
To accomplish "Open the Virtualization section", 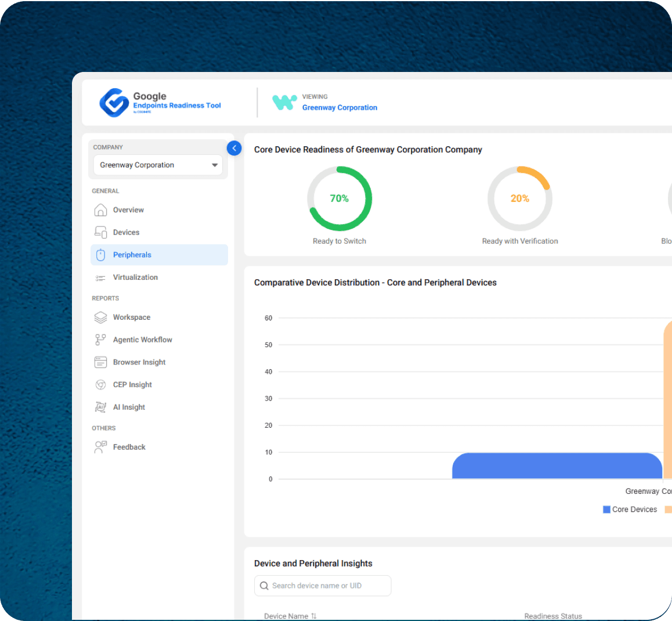I will tap(159, 277).
